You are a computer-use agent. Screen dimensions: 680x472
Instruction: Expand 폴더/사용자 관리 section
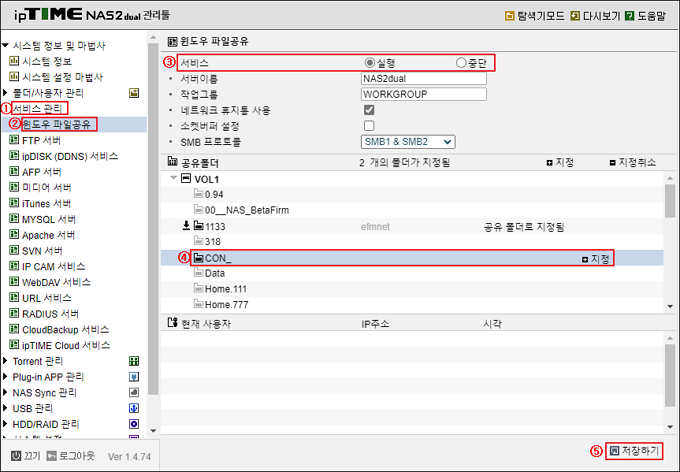pyautogui.click(x=5, y=92)
